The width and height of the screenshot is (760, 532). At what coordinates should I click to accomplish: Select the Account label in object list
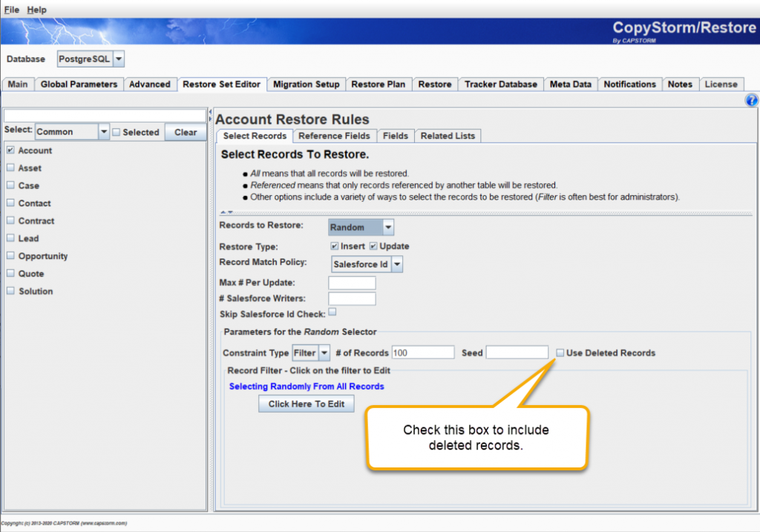coord(35,150)
